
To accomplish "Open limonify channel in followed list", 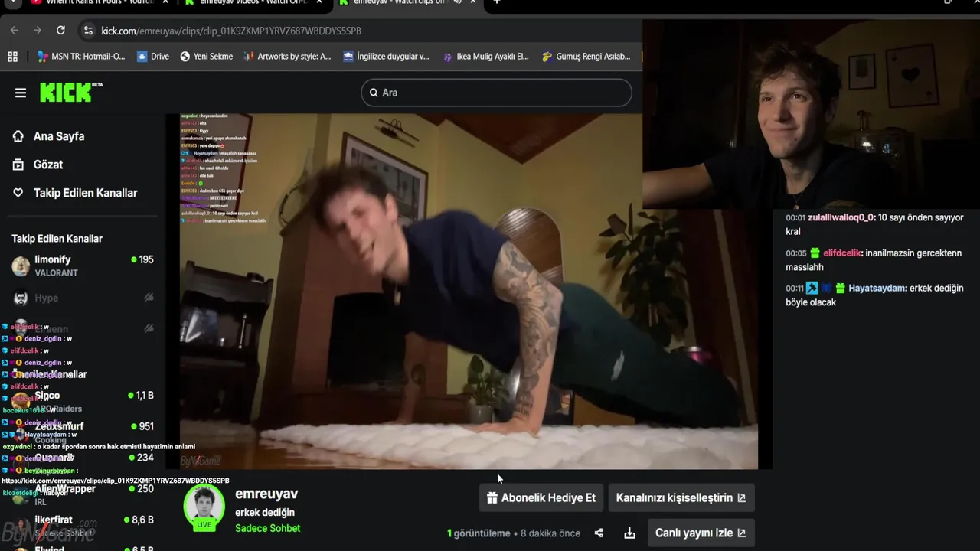I will [x=83, y=266].
